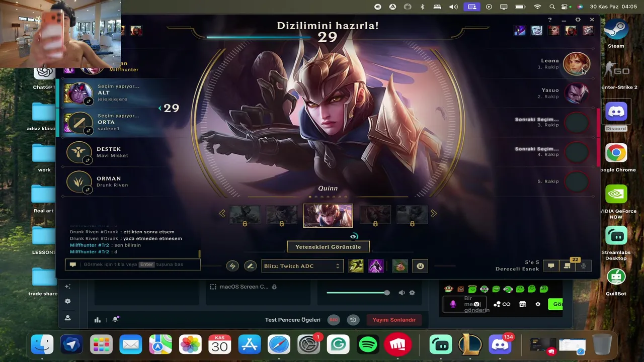The image size is (644, 362).
Task: Select the last locked skin thumbnail
Action: pyautogui.click(x=412, y=215)
